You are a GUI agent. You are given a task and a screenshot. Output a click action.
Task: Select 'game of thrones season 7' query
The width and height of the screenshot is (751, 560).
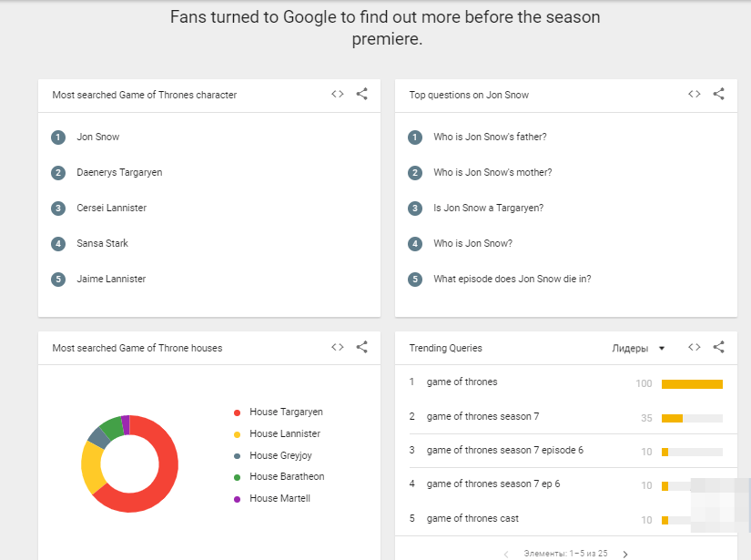pos(482,417)
